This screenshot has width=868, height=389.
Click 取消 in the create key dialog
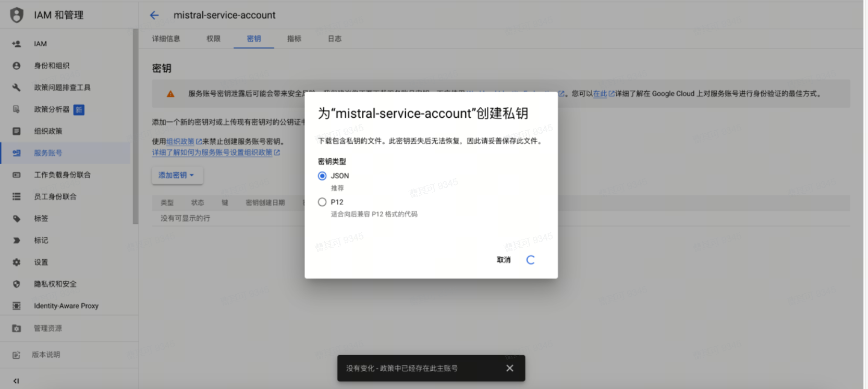(503, 260)
